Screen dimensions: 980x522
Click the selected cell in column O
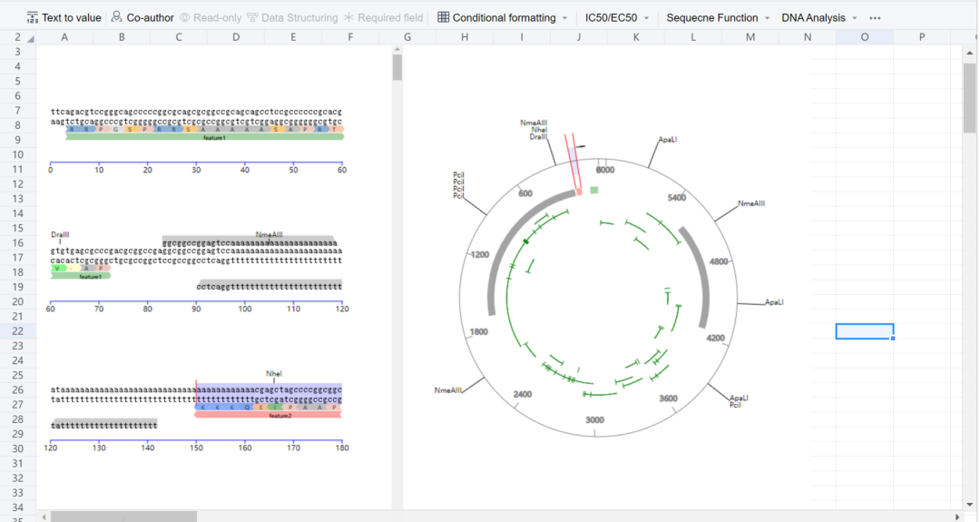[865, 331]
